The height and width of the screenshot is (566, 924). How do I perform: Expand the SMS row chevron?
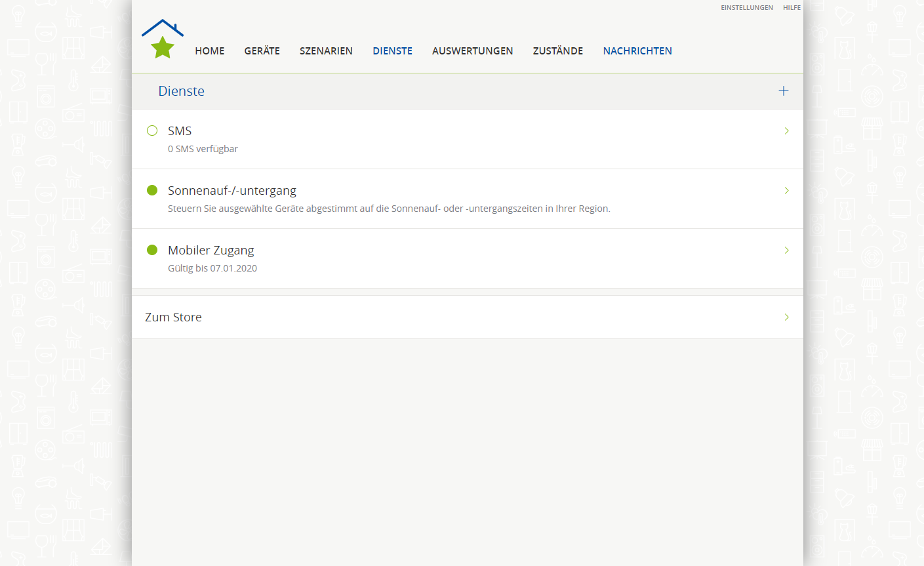(786, 131)
